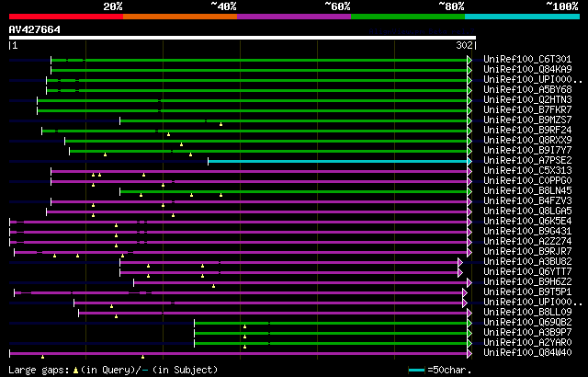Image resolution: width=588 pixels, height=377 pixels.
Task: Click the yellow gap marker under B9H6Z2 bar
Action: pos(214,286)
